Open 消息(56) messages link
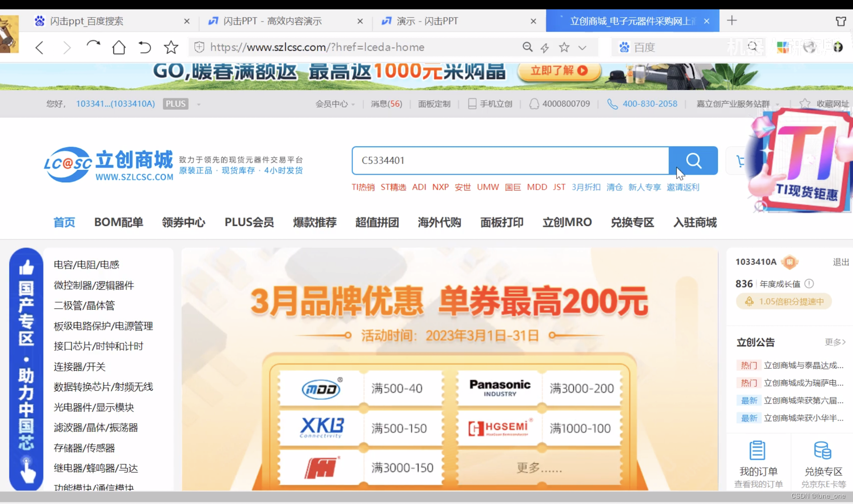Screen dimensions: 853x504 point(386,104)
